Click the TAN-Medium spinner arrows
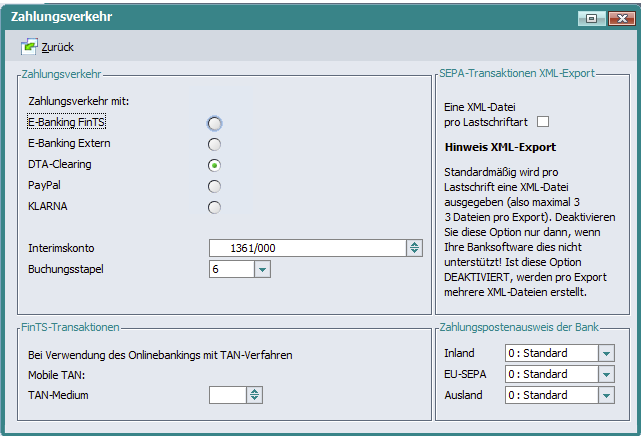This screenshot has width=641, height=436. click(x=255, y=394)
